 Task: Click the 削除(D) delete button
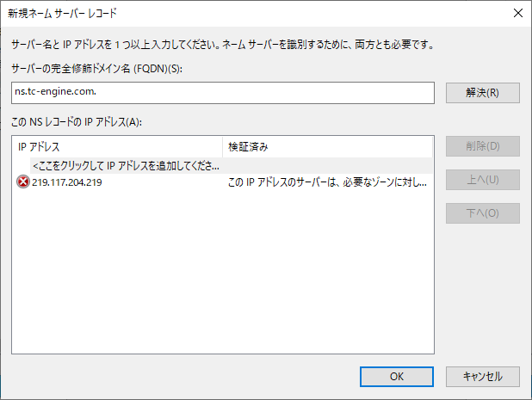tap(482, 146)
